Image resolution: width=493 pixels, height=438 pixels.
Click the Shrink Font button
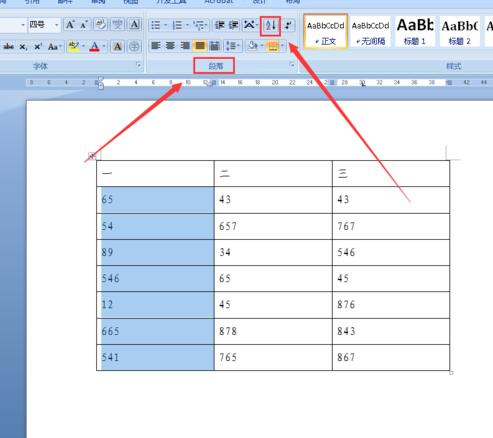point(84,25)
